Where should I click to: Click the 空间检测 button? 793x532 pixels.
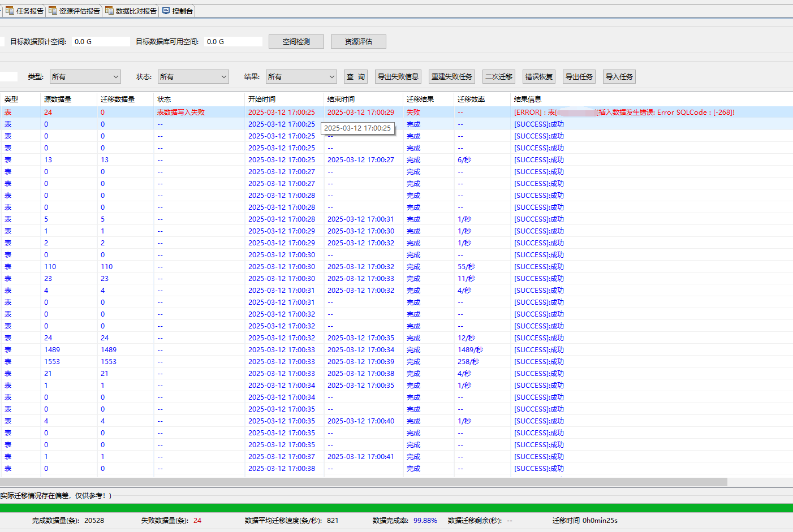[x=296, y=41]
